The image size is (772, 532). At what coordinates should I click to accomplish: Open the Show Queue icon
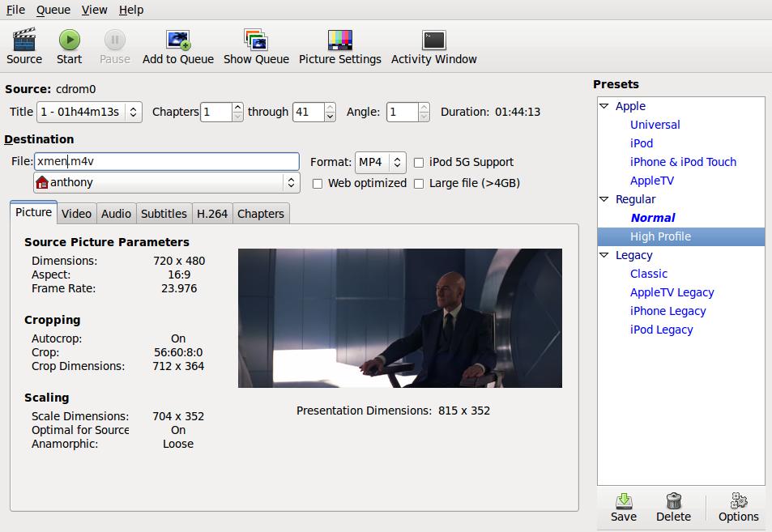pyautogui.click(x=256, y=40)
